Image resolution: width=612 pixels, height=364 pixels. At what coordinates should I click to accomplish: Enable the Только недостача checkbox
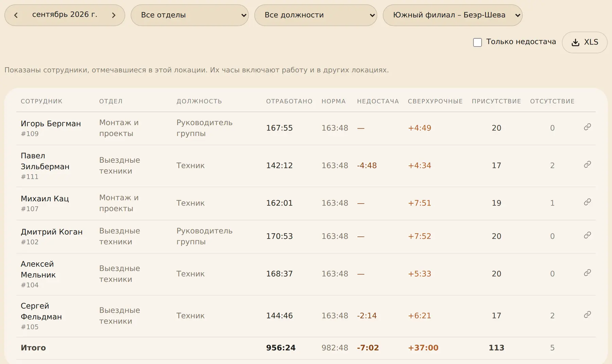point(477,42)
